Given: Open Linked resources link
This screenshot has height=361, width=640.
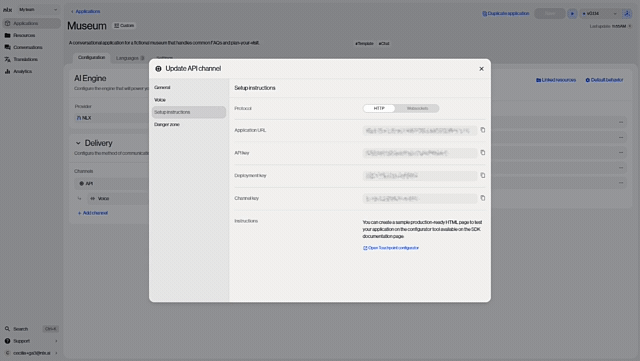Looking at the screenshot, I should (x=556, y=80).
